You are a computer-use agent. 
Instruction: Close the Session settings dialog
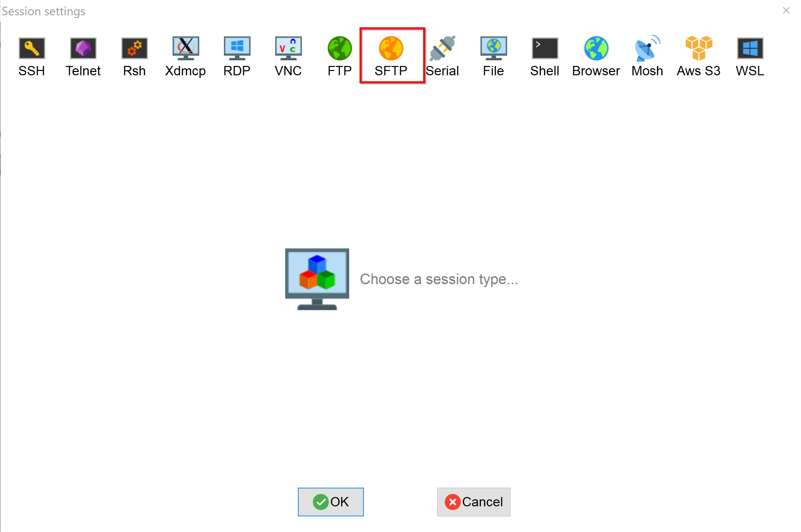click(x=787, y=11)
